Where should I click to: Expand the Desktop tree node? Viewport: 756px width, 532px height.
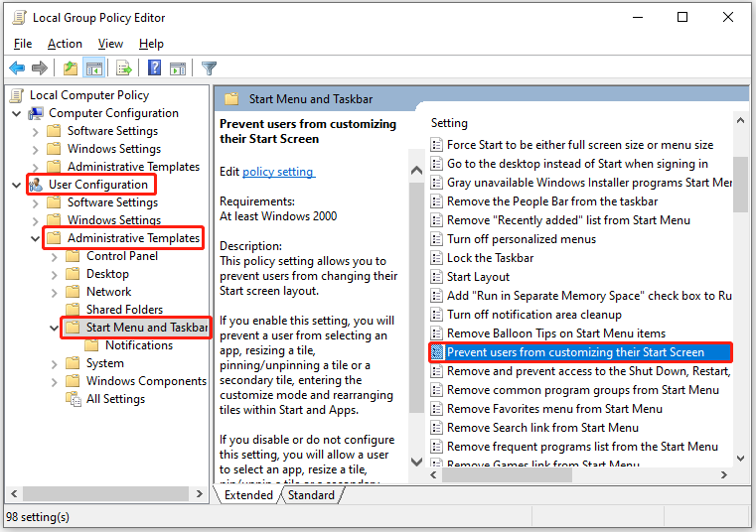[x=55, y=275]
